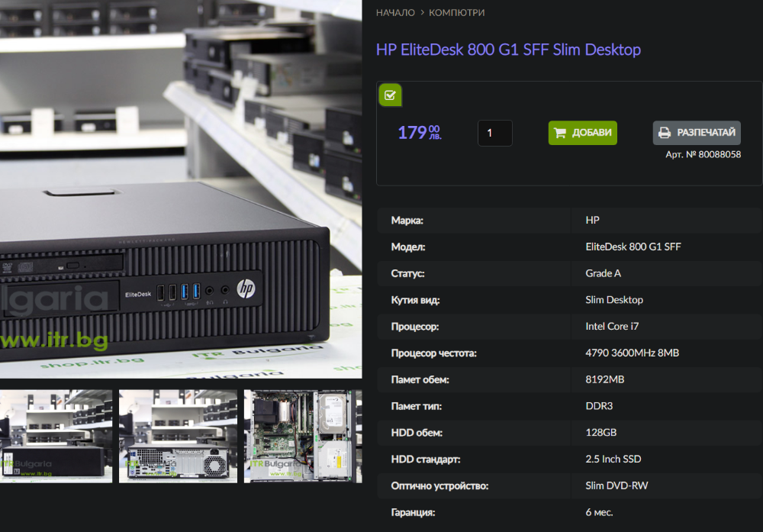Click the Памет тип value DDR3
This screenshot has width=763, height=532.
[x=599, y=406]
